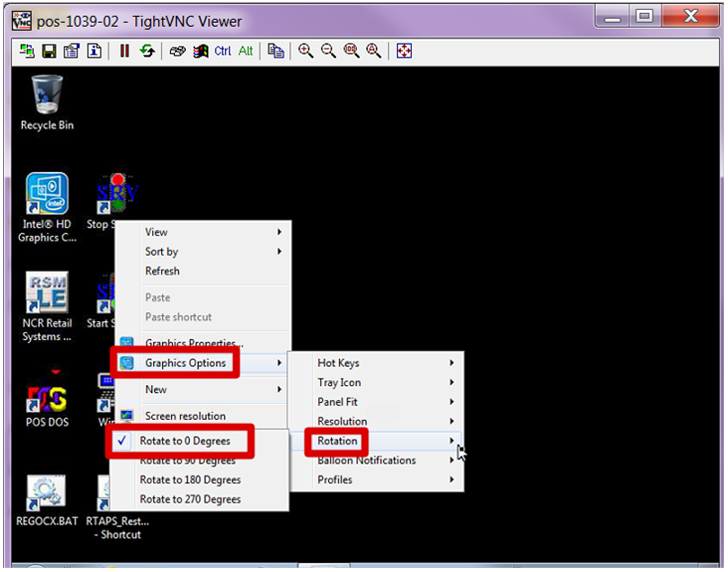The image size is (728, 572).
Task: Toggle the Alt key button in the toolbar
Action: pyautogui.click(x=245, y=51)
